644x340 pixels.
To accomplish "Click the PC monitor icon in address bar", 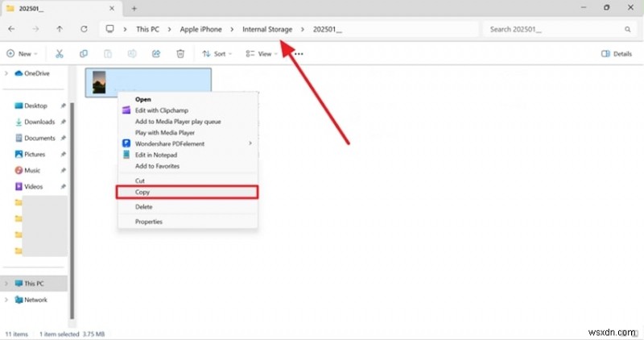I will click(109, 29).
